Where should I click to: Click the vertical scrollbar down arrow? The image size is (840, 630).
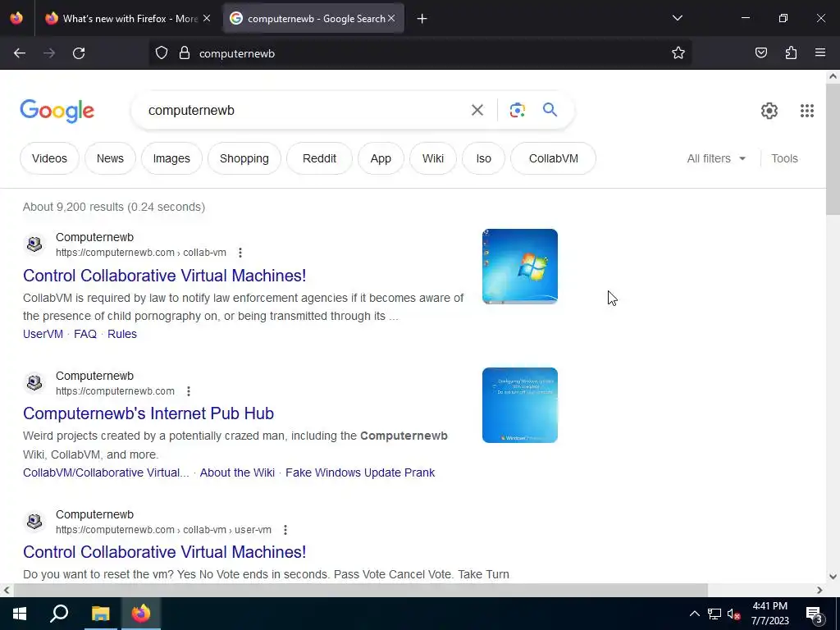[833, 577]
